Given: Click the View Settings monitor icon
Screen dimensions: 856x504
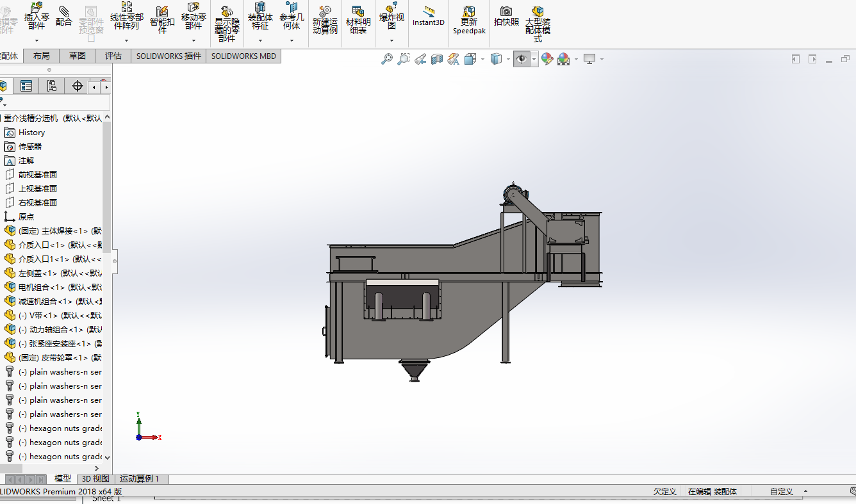Looking at the screenshot, I should 589,59.
